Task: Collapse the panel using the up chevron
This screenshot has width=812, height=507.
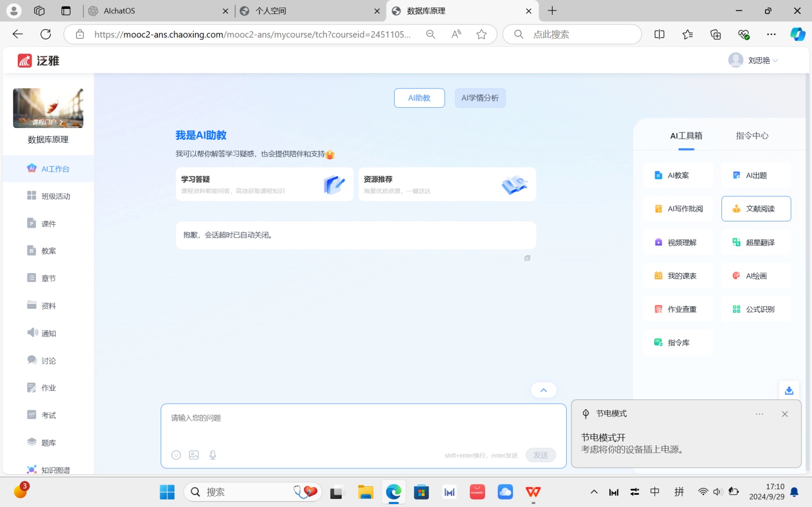Action: coord(543,390)
